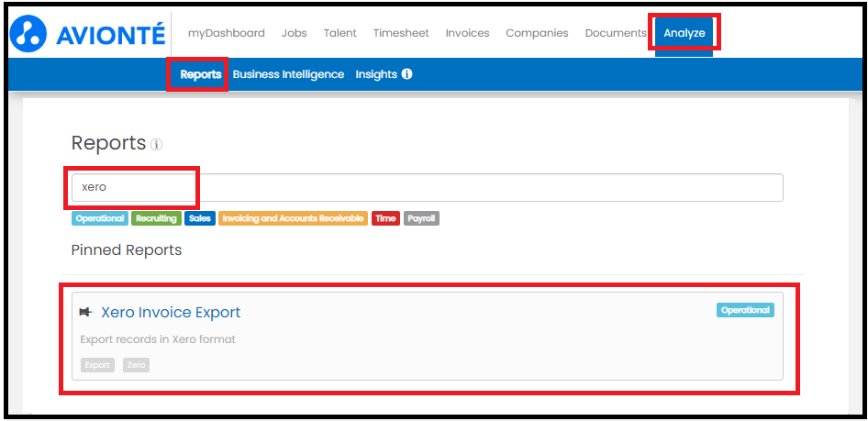The height and width of the screenshot is (421, 868).
Task: Switch to the Business Intelligence tab
Action: tap(288, 74)
